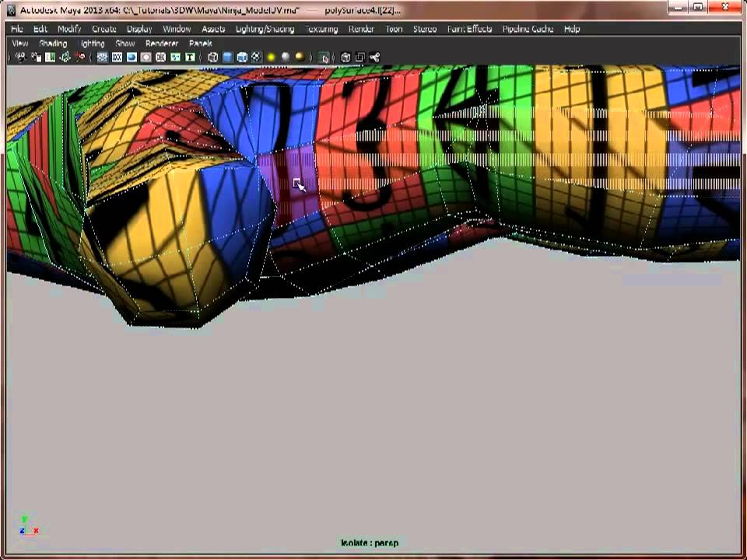The height and width of the screenshot is (560, 747).
Task: Toggle the Safe Title display
Action: [190, 58]
